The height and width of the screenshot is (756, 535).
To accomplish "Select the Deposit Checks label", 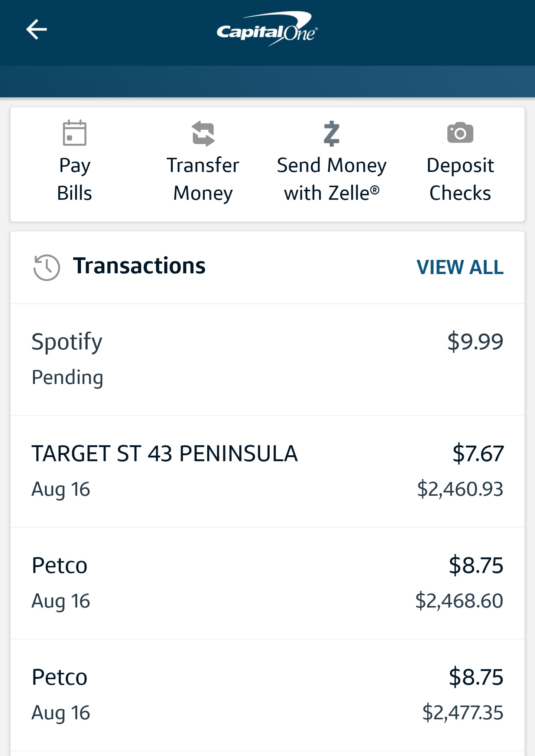I will coord(460,179).
